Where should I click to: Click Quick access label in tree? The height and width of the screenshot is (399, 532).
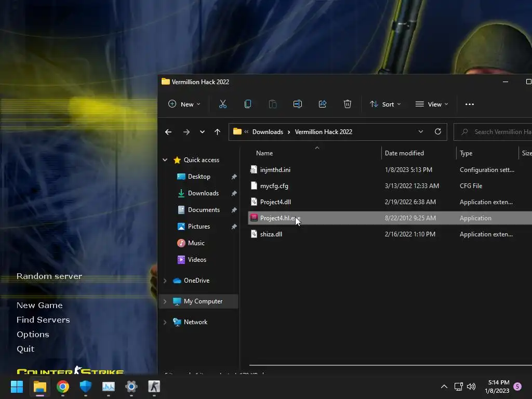[202, 160]
